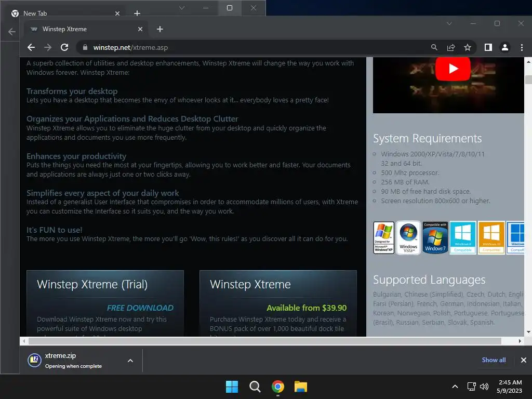Click the Enhances your productivity heading
Viewport: 532px width, 399px height.
point(76,156)
